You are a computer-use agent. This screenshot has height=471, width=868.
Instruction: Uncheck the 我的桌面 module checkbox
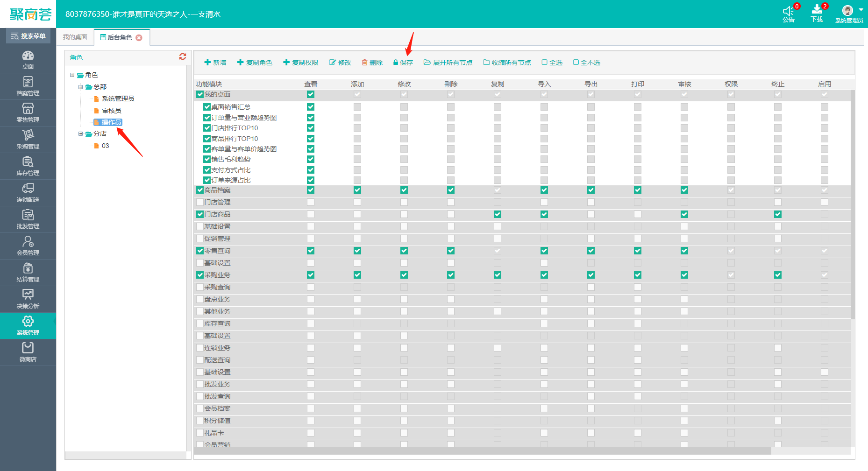(200, 94)
